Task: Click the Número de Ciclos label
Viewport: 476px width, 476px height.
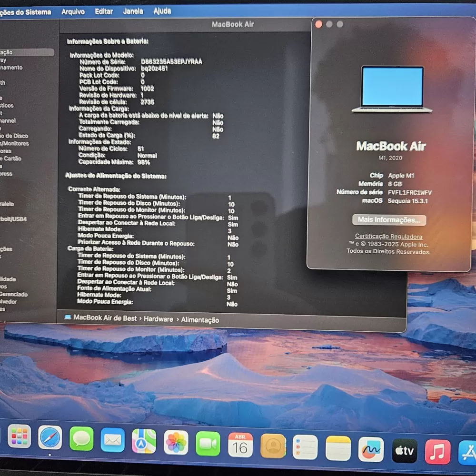Action: pyautogui.click(x=103, y=149)
